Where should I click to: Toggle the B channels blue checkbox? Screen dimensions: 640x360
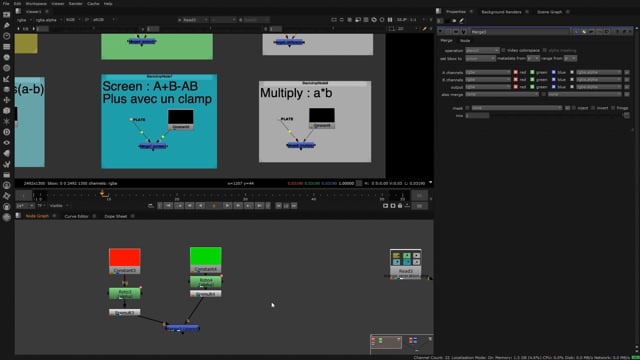553,80
